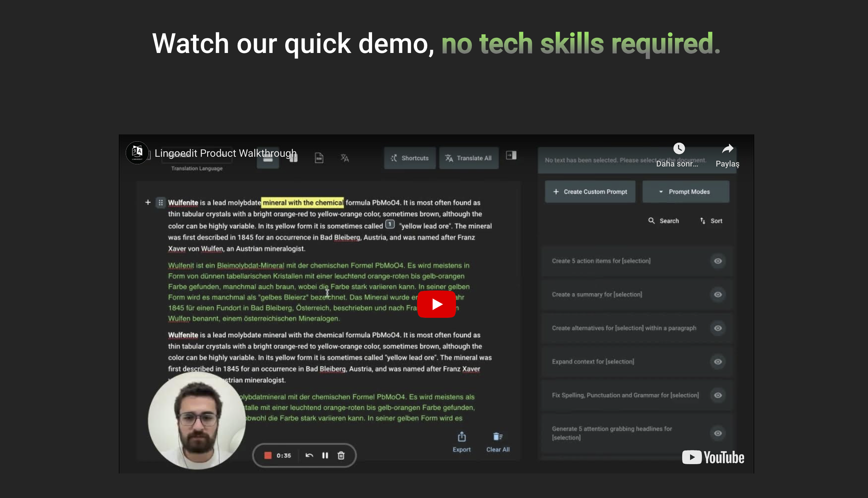Viewport: 868px width, 498px height.
Task: Click the word 'Bleiberg' in the first English paragraph
Action: coord(347,237)
